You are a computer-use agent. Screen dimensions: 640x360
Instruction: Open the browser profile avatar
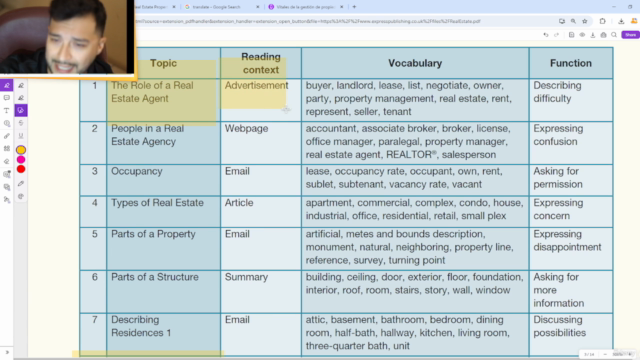pos(634,21)
